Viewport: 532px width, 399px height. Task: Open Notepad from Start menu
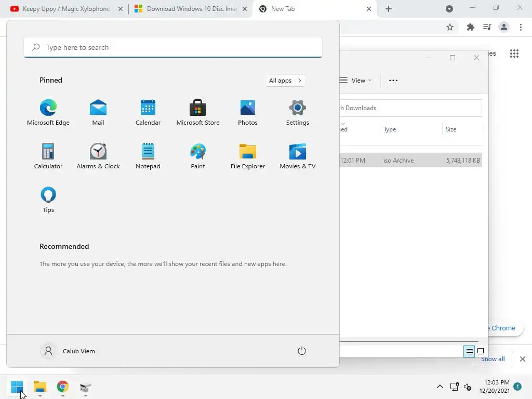click(148, 156)
